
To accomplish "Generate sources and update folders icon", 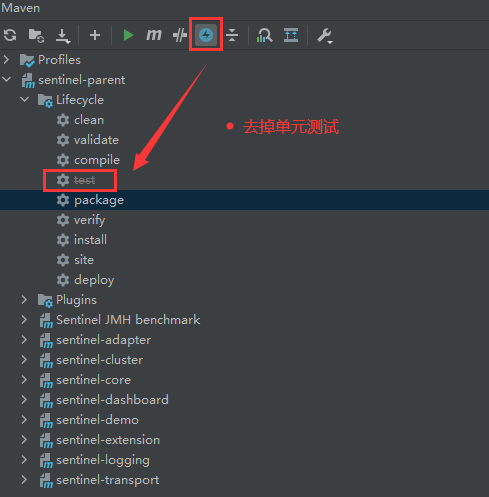I will pos(36,35).
